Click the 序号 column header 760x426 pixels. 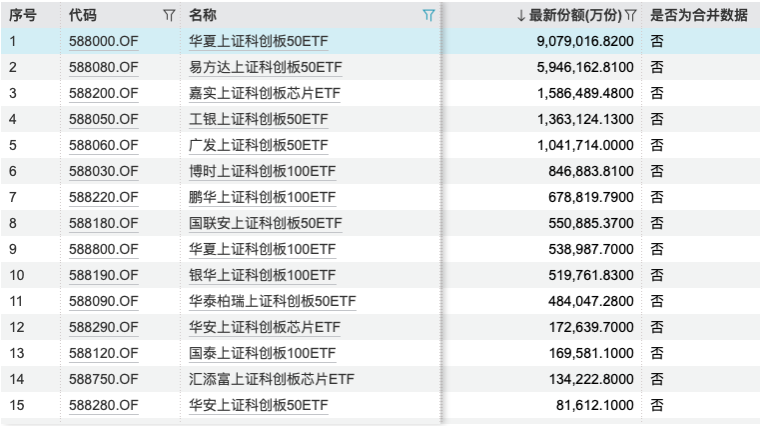(x=23, y=16)
